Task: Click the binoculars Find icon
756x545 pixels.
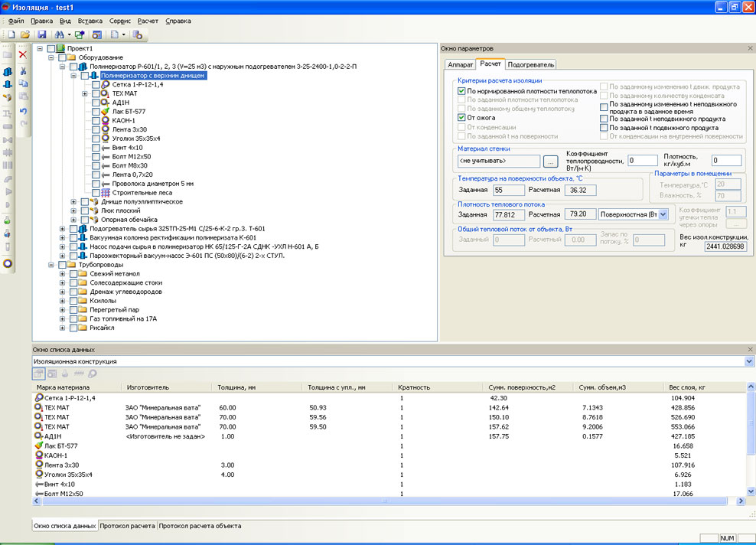Action: (x=60, y=34)
